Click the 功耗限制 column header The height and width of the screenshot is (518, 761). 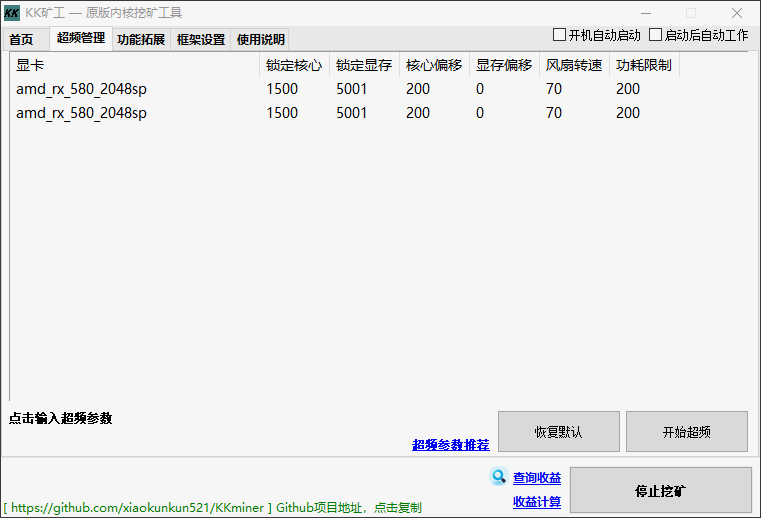point(644,65)
